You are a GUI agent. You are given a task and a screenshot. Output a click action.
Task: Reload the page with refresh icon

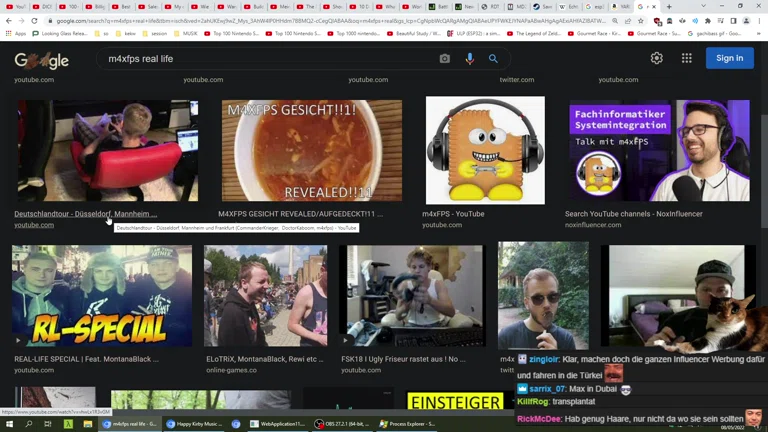tap(34, 20)
